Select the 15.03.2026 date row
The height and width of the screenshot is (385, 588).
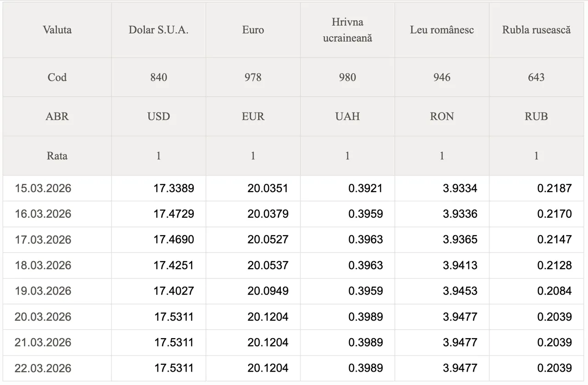point(43,188)
